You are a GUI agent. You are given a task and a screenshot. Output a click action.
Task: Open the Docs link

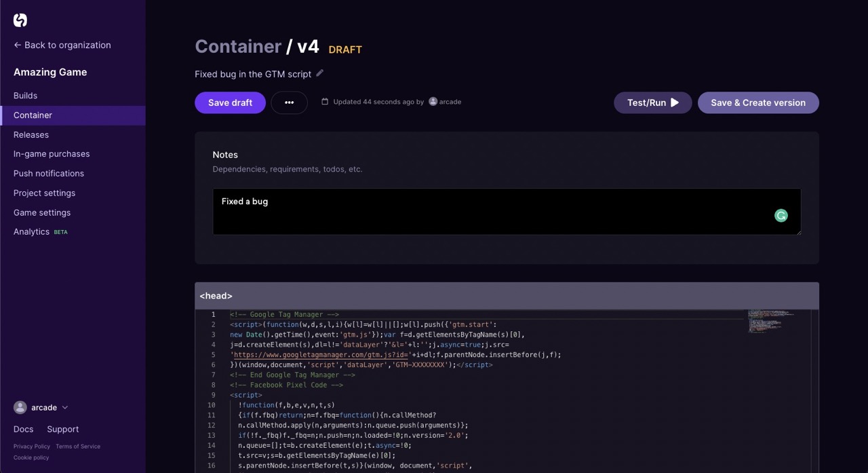click(x=23, y=429)
